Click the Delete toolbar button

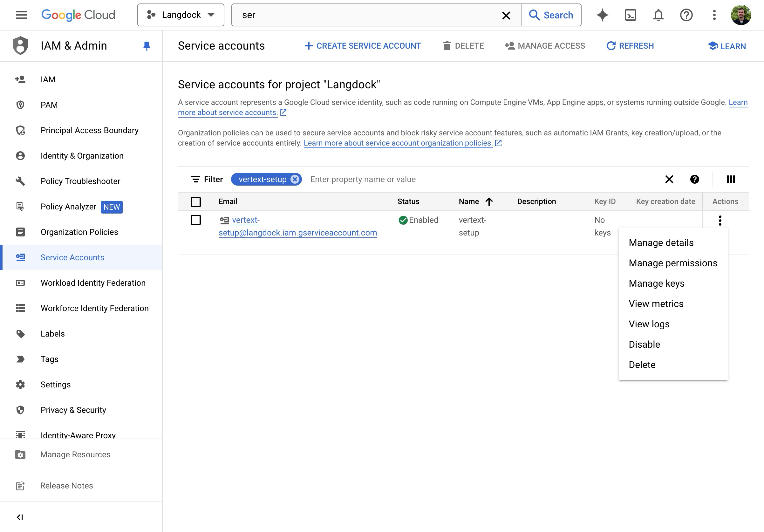(x=464, y=46)
